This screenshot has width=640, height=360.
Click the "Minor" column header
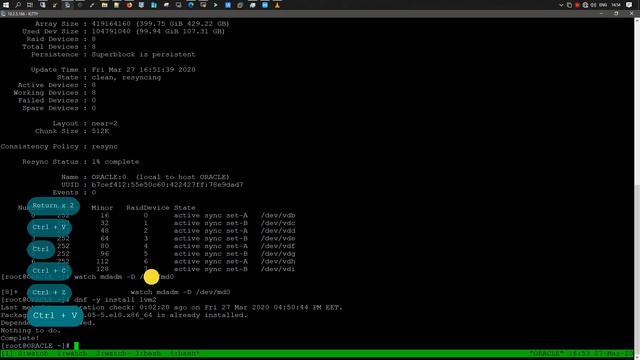102,208
